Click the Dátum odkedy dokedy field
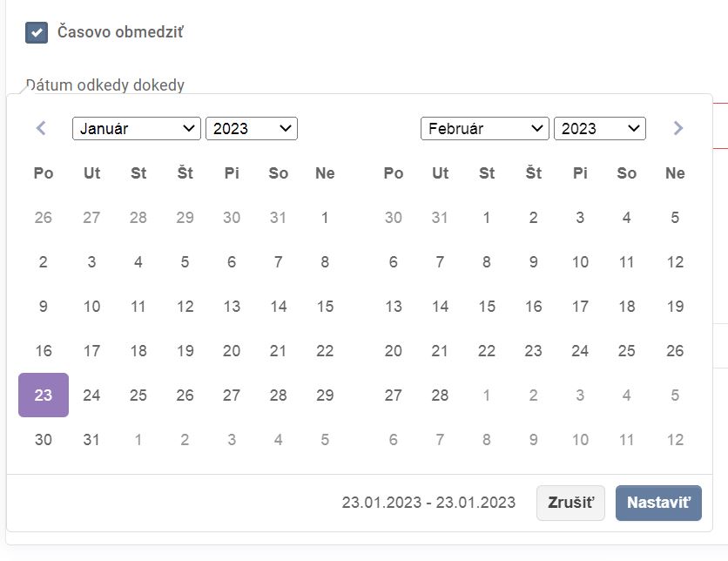Screen dimensions: 728x561 pos(104,85)
